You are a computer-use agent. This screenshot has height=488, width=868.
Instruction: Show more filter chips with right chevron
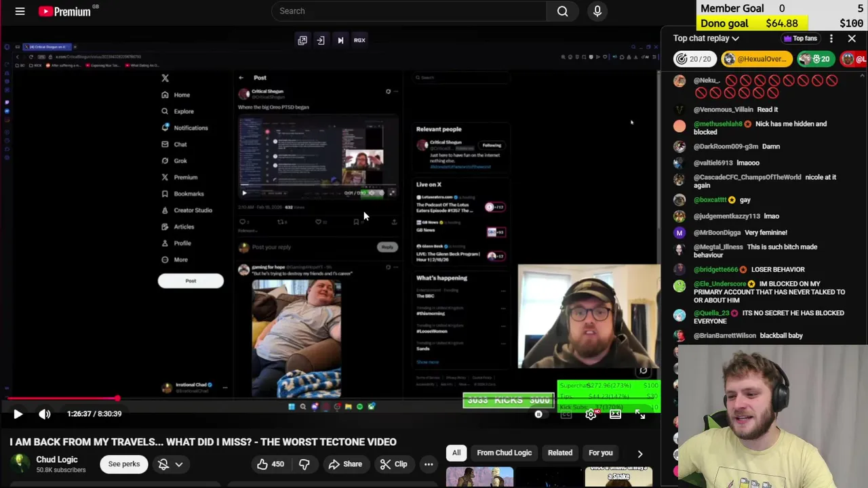(639, 453)
